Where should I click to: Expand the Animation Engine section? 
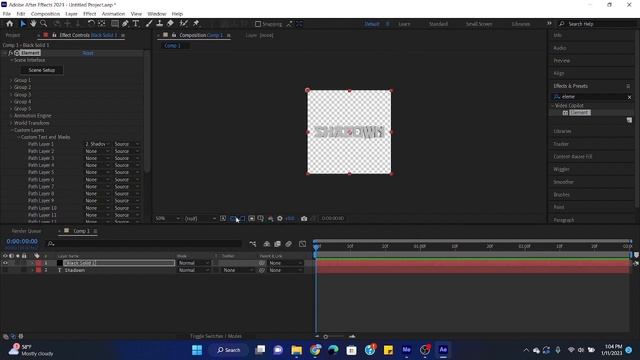pyautogui.click(x=11, y=116)
